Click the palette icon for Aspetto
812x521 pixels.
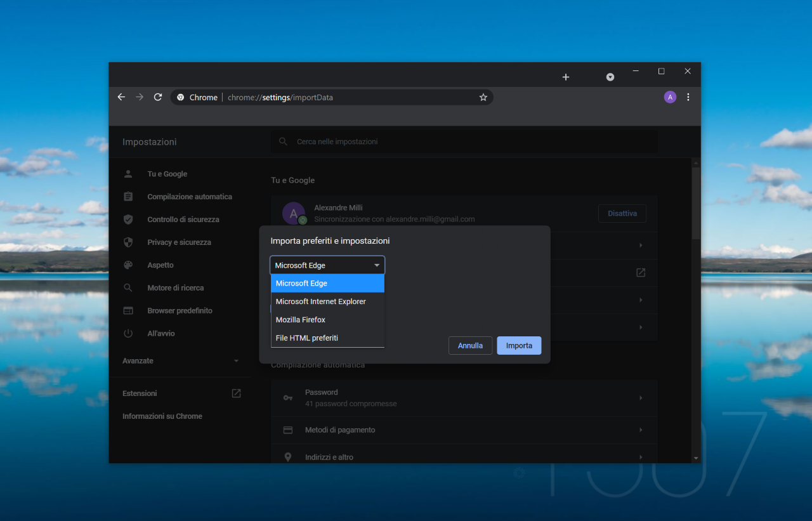coord(128,265)
